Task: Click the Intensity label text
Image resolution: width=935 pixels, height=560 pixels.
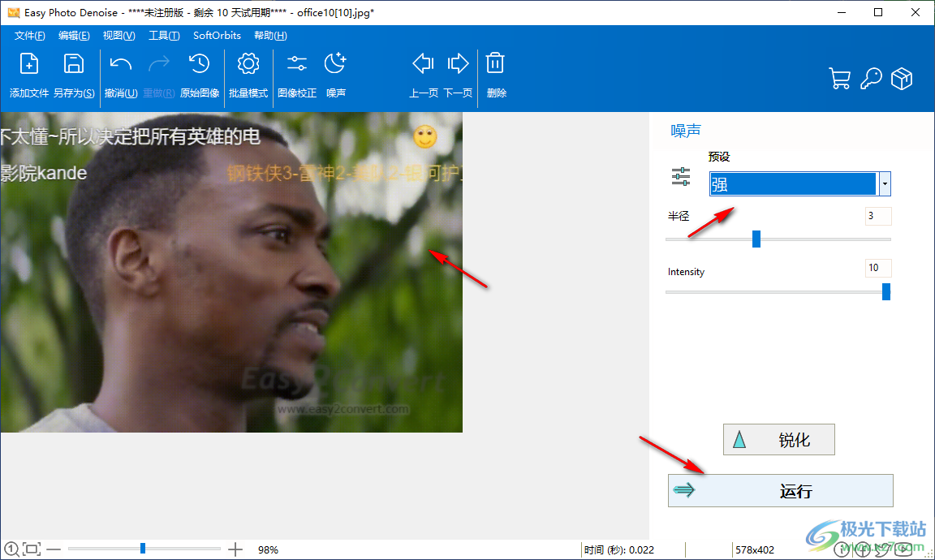Action: tap(686, 272)
